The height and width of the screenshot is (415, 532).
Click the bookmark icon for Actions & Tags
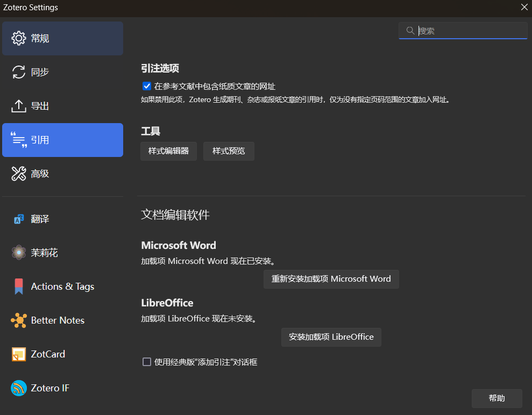19,287
